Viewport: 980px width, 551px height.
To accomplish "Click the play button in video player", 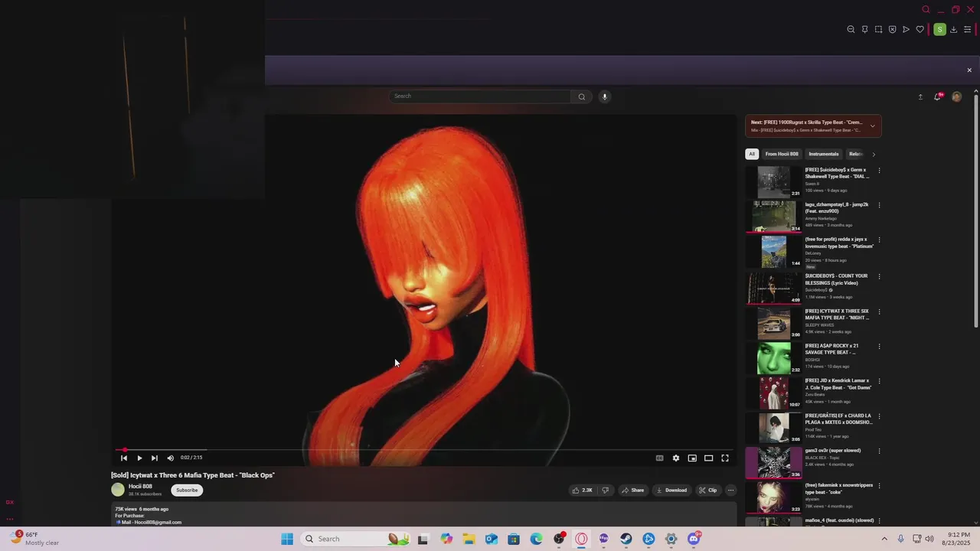I will (x=139, y=458).
